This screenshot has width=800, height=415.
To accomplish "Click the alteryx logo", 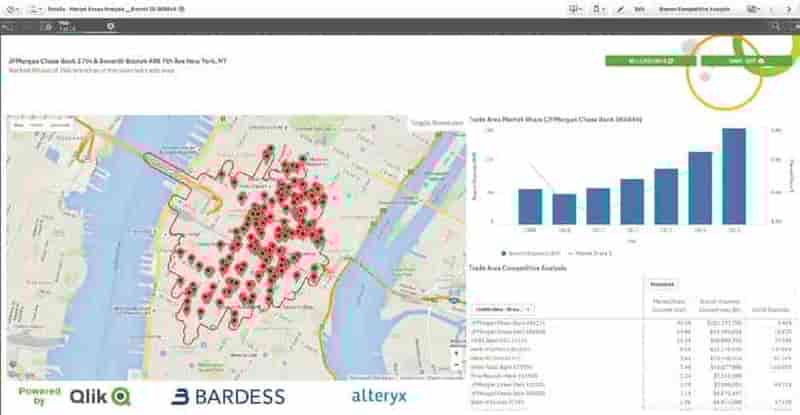I will click(x=379, y=396).
